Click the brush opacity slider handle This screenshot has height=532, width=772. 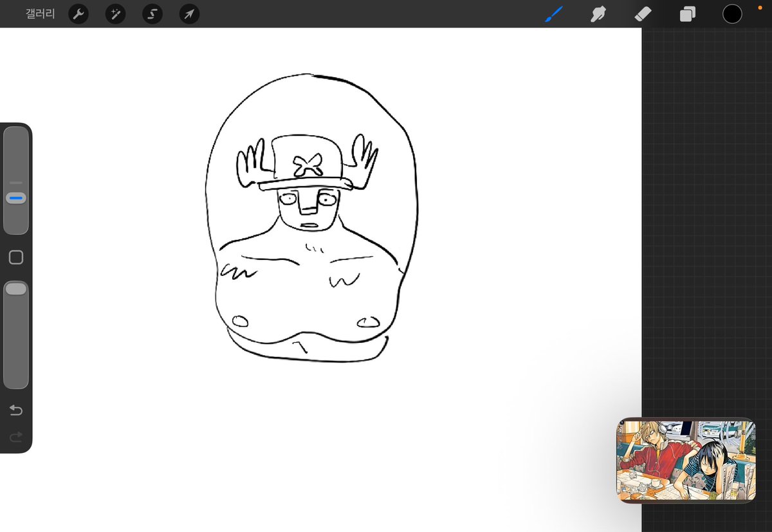[x=16, y=289]
